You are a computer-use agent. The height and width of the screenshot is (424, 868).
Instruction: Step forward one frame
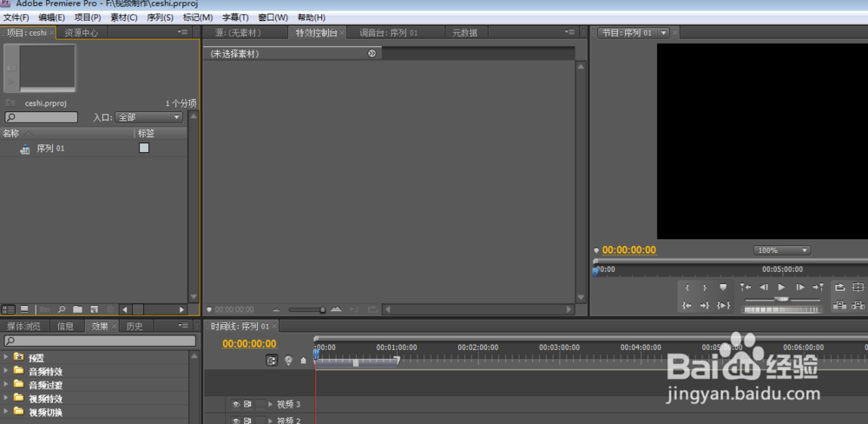[x=800, y=287]
